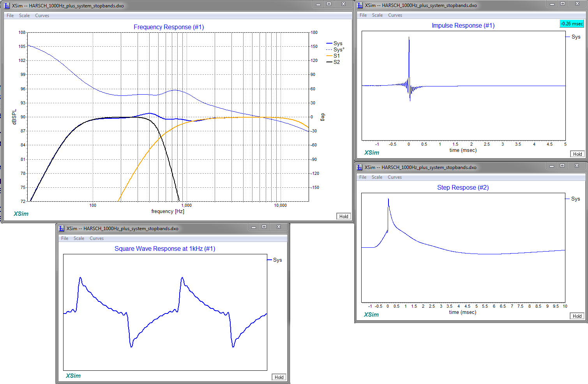Screen dimensions: 588x384
Task: Click Hold button in Step Response window
Action: point(577,316)
